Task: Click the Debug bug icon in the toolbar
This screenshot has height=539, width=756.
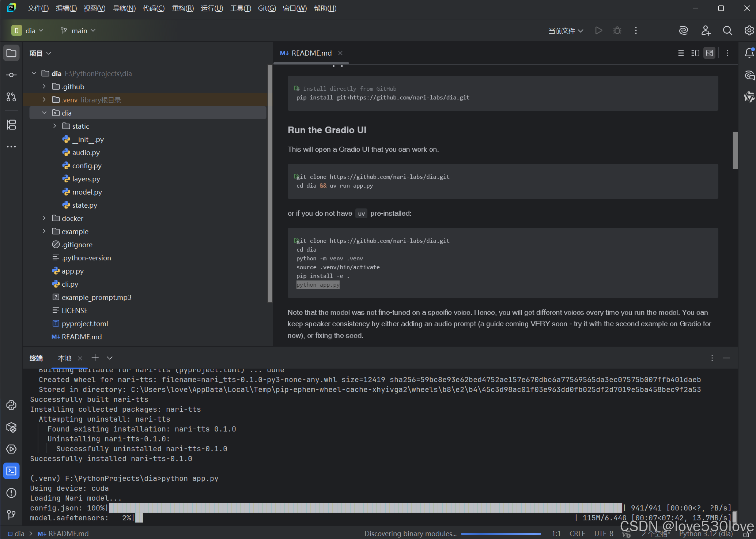Action: (x=617, y=31)
